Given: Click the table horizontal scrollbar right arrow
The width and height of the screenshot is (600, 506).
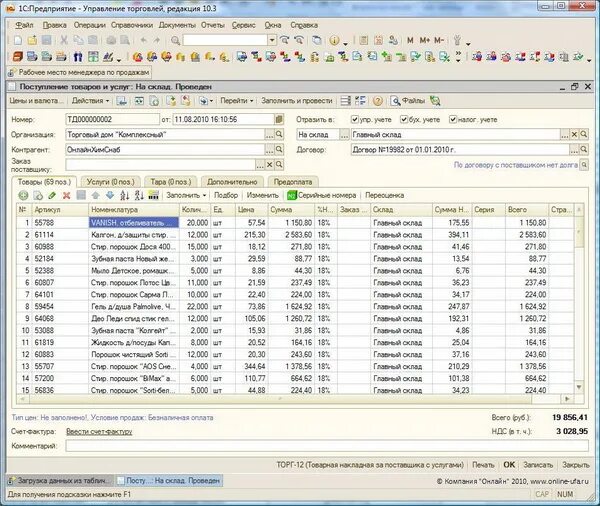Looking at the screenshot, I should point(567,399).
